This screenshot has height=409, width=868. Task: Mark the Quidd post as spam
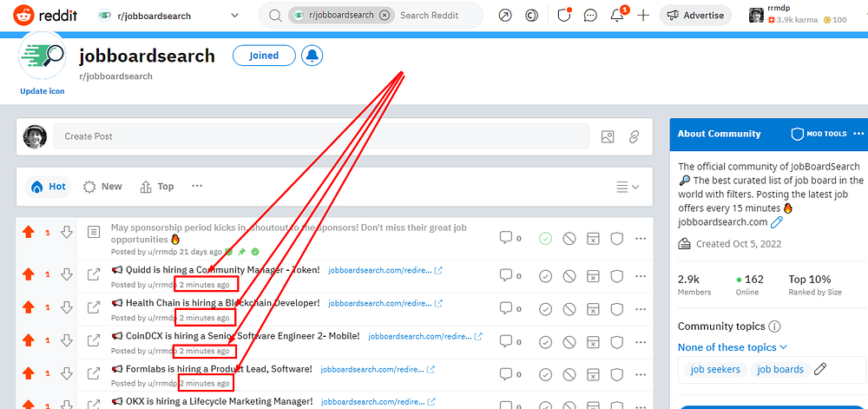[593, 275]
